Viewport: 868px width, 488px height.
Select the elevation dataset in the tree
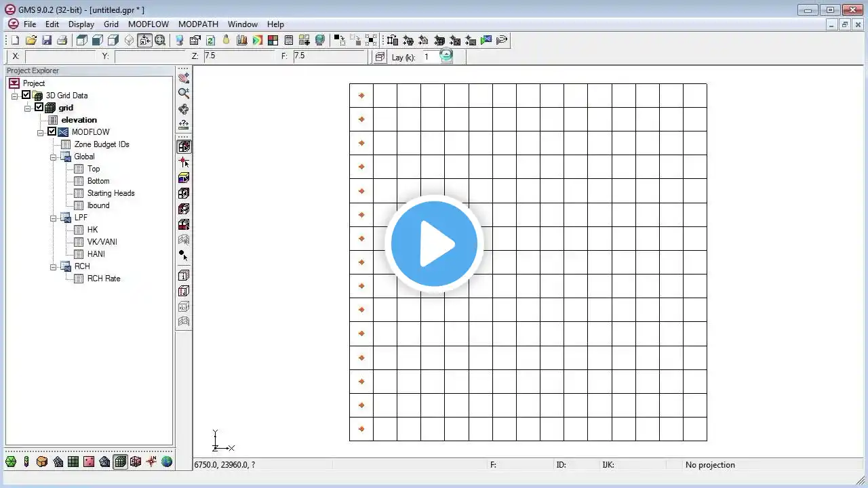79,120
